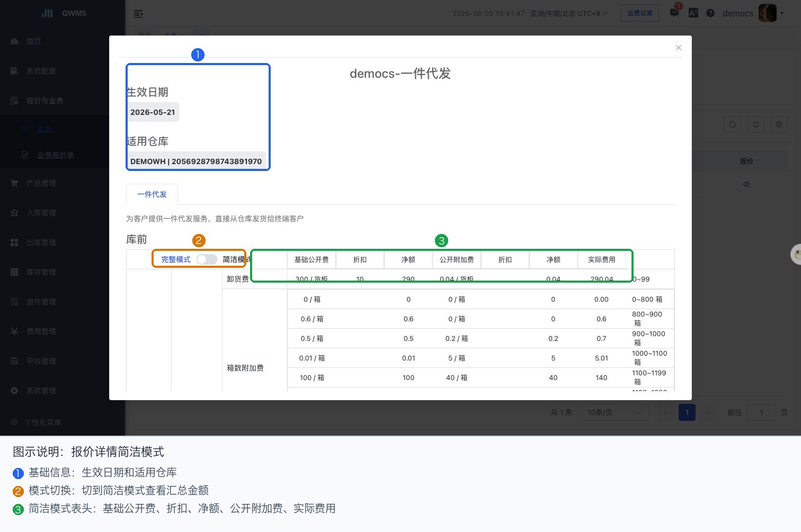
Task: Click the 卸货费 row label
Action: point(238,279)
